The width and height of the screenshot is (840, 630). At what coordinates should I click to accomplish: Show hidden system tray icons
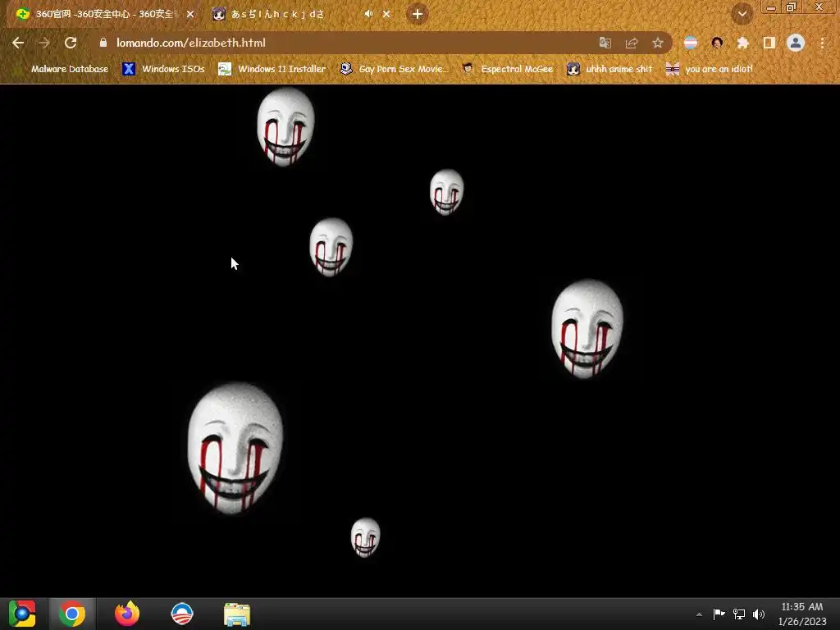[699, 614]
